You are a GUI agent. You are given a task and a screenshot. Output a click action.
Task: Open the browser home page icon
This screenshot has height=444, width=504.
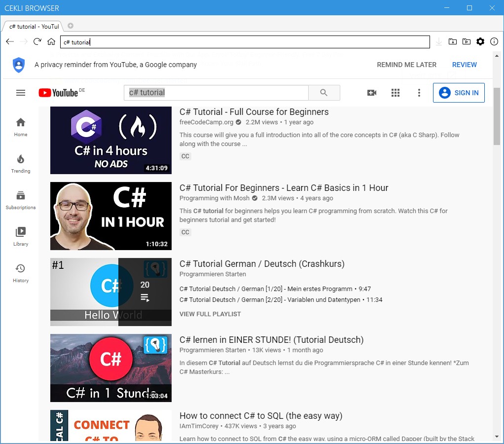tap(51, 41)
